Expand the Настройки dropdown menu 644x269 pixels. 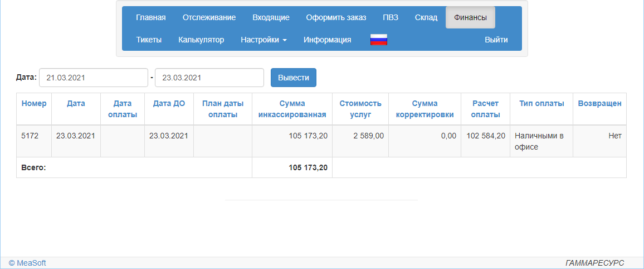(264, 40)
